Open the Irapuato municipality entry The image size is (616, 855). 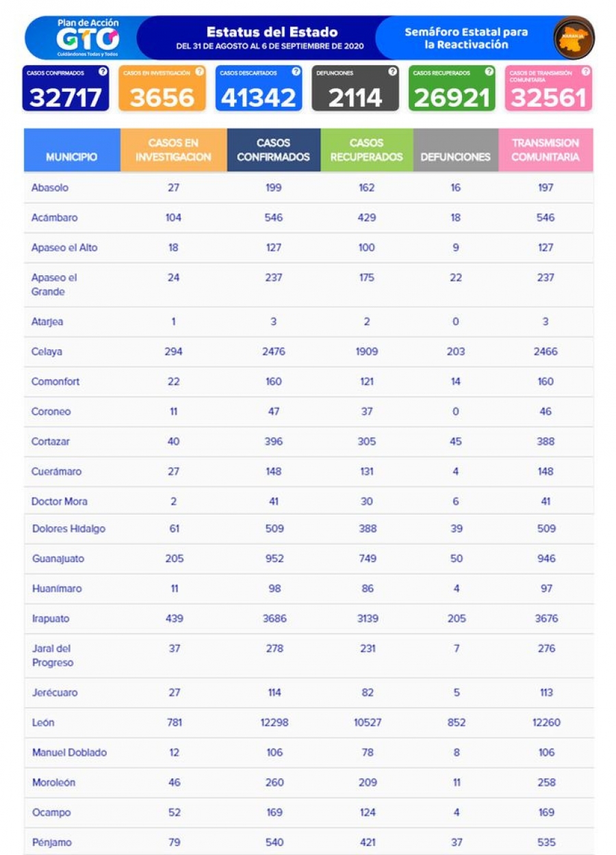point(51,618)
